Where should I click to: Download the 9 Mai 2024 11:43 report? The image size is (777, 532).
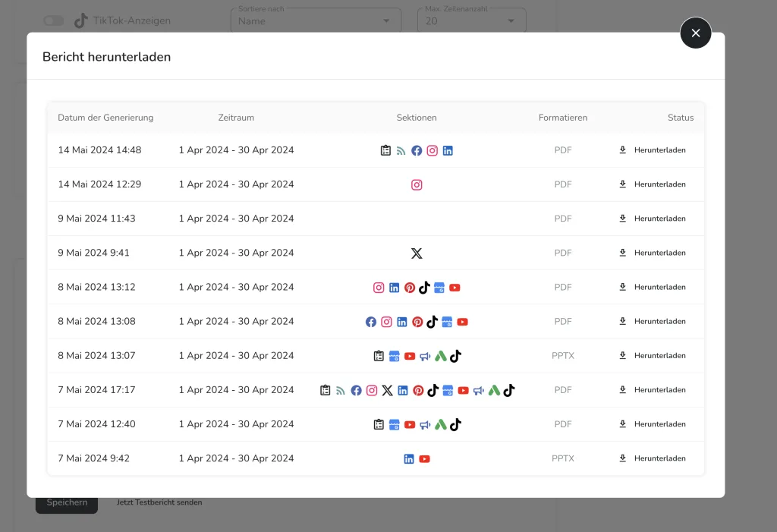652,218
